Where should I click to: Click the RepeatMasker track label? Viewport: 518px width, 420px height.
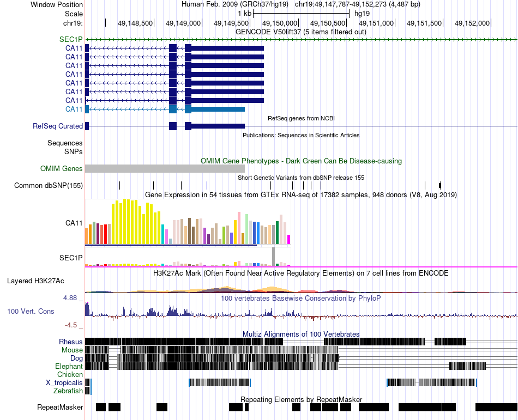pyautogui.click(x=60, y=407)
